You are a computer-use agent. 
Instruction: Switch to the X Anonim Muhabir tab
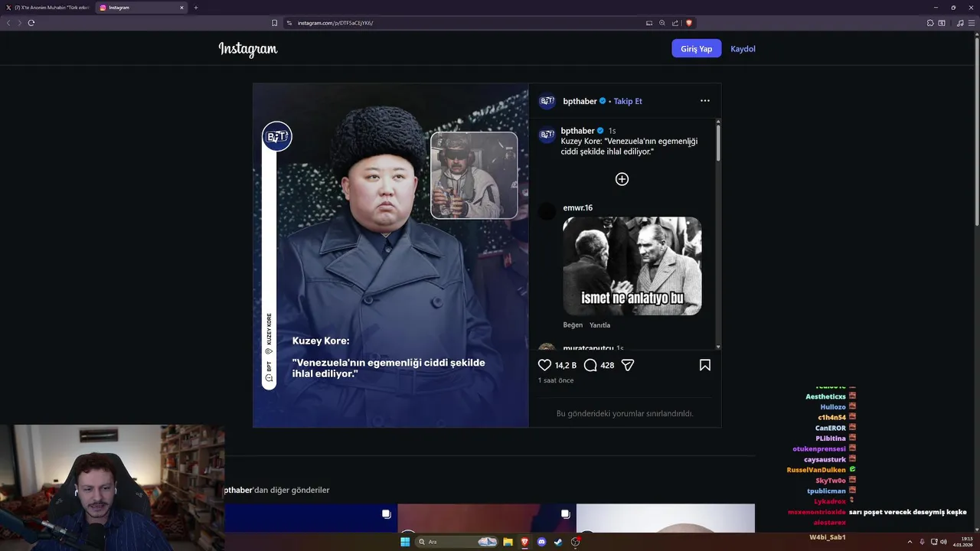tap(47, 8)
